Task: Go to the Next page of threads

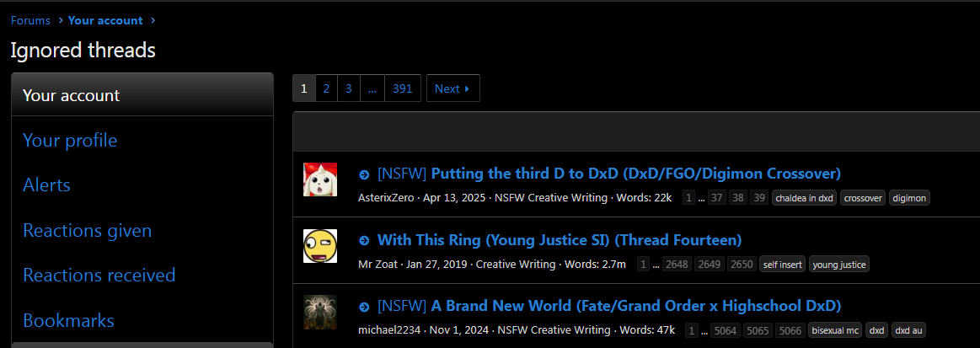Action: [x=453, y=88]
